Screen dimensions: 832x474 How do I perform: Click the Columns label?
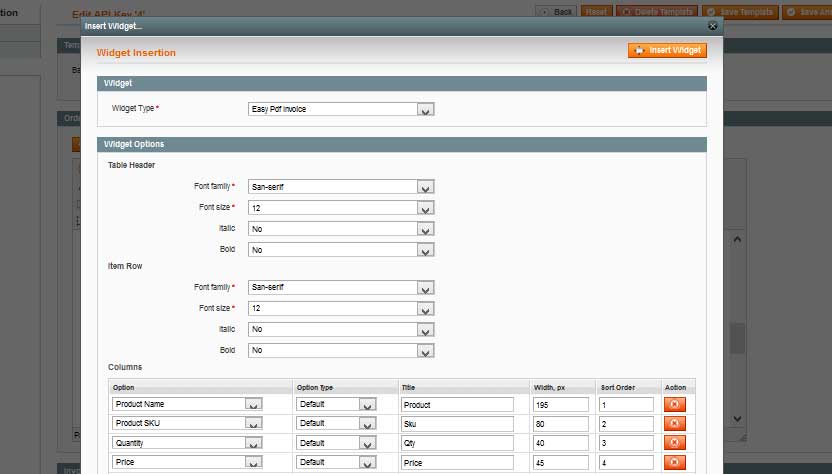click(x=125, y=367)
